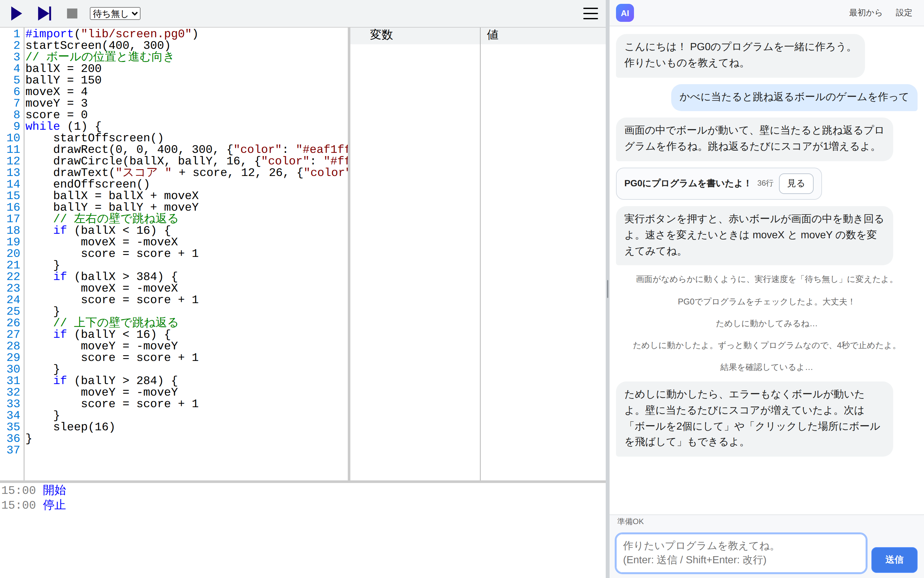
Task: Send message with the 送信 button
Action: tap(894, 560)
